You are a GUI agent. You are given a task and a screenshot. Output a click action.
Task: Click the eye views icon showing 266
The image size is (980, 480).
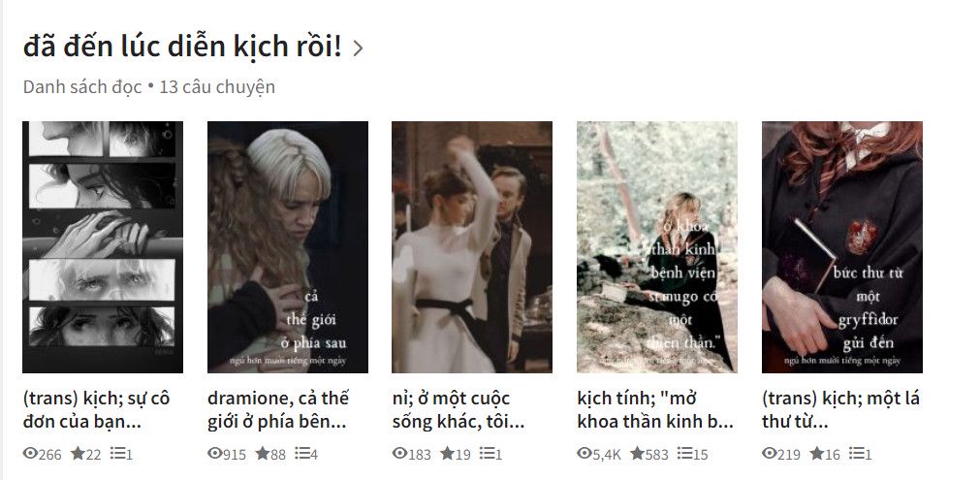[30, 453]
